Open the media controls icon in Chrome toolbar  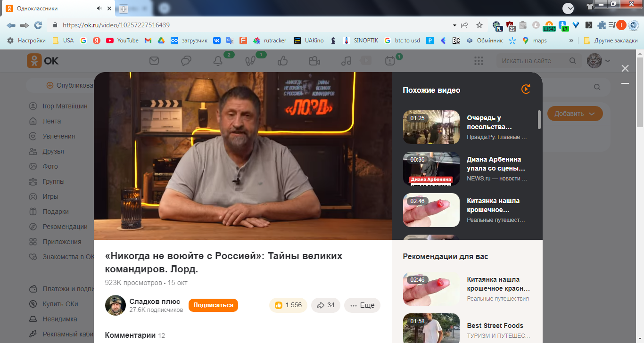pos(612,25)
